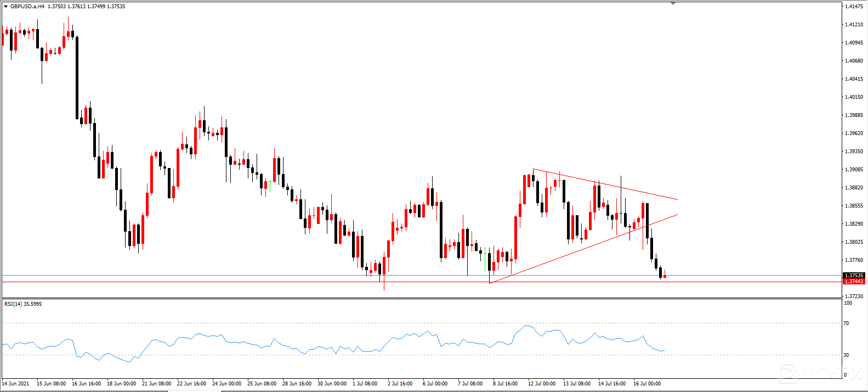Screen dimensions: 868x392
Task: Click the RSI 30 level scale label
Action: [x=846, y=355]
